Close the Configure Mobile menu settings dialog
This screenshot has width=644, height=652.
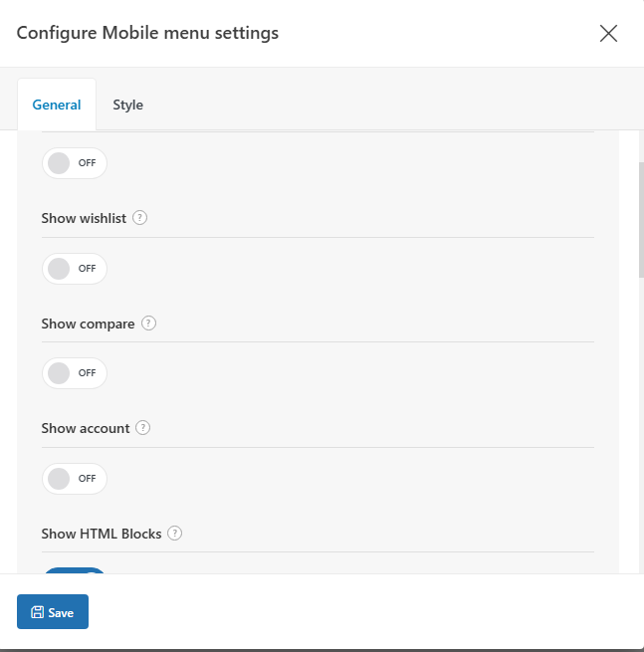pos(608,33)
